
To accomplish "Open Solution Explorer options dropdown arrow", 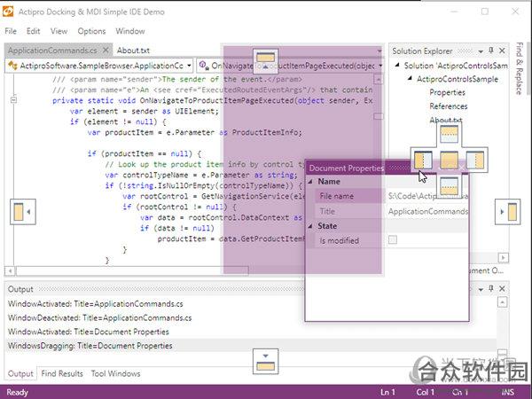I will point(481,51).
